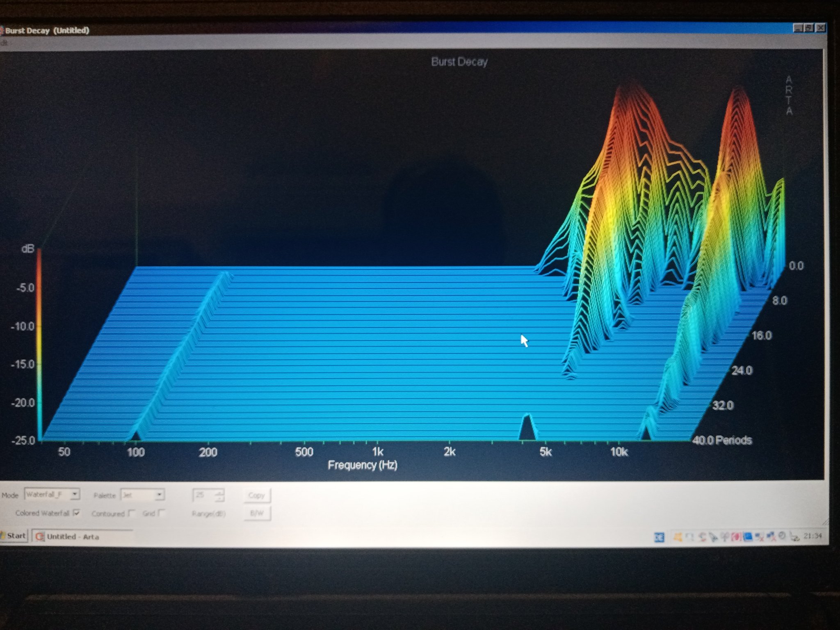Click the 500 frequency axis label
This screenshot has height=630, width=840.
tap(304, 452)
